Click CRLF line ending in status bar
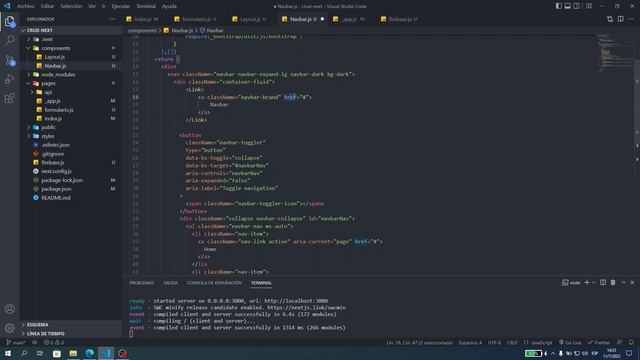This screenshot has width=640, height=360. (512, 342)
